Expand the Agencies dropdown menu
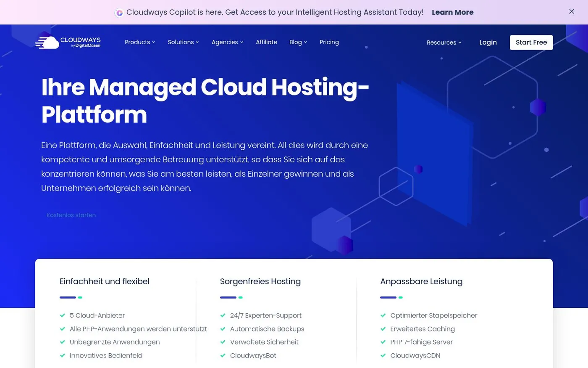The height and width of the screenshot is (368, 588). [227, 42]
